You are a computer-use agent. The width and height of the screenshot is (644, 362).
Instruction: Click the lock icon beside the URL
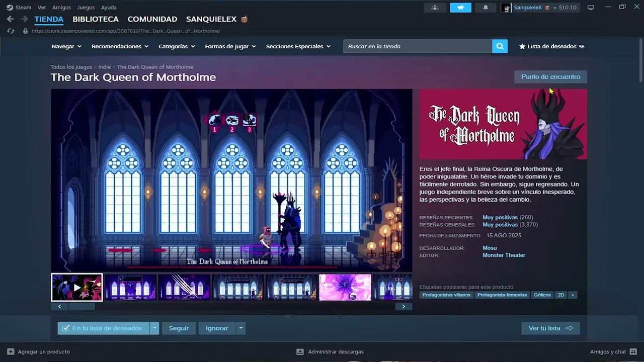pyautogui.click(x=26, y=31)
